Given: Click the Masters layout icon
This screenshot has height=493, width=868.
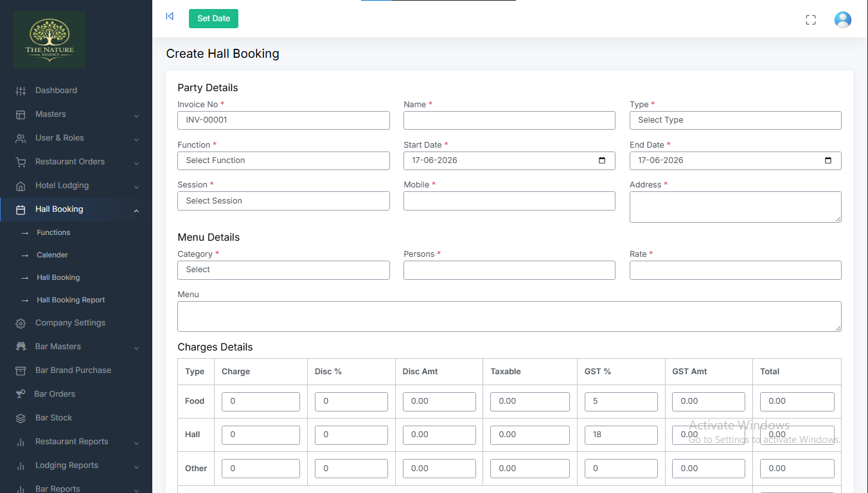Looking at the screenshot, I should [x=21, y=115].
